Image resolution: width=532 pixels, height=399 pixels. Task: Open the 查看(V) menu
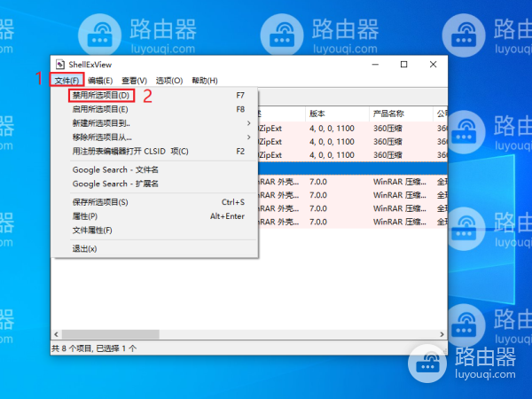click(x=135, y=81)
